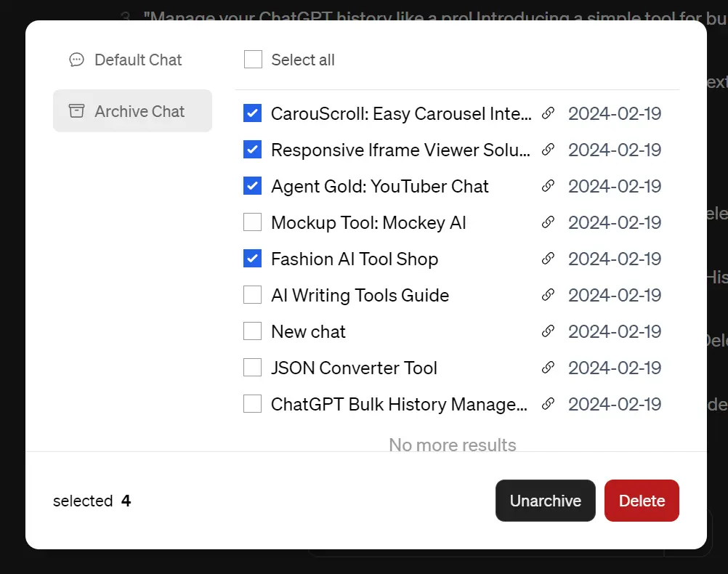Click the date next to New chat

point(614,331)
